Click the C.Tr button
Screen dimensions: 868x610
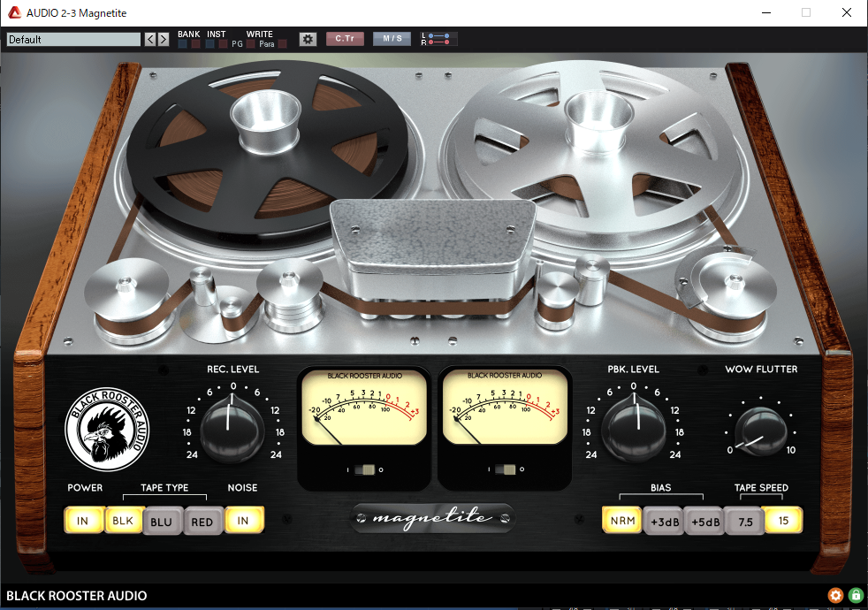(x=345, y=39)
